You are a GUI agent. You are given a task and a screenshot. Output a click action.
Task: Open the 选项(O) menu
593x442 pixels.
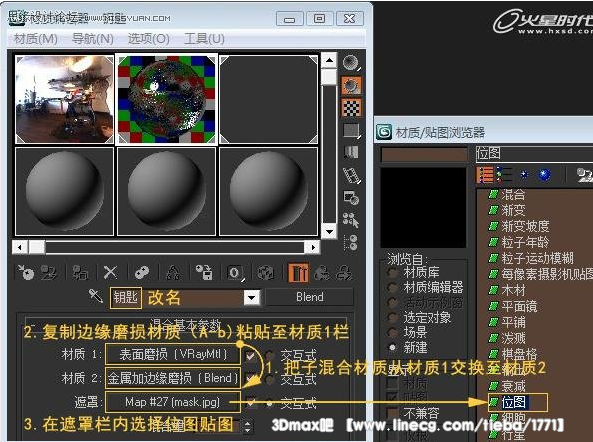click(x=149, y=39)
